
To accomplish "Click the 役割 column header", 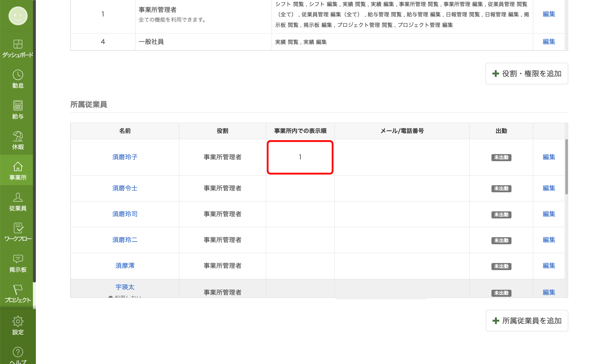I will pos(223,131).
